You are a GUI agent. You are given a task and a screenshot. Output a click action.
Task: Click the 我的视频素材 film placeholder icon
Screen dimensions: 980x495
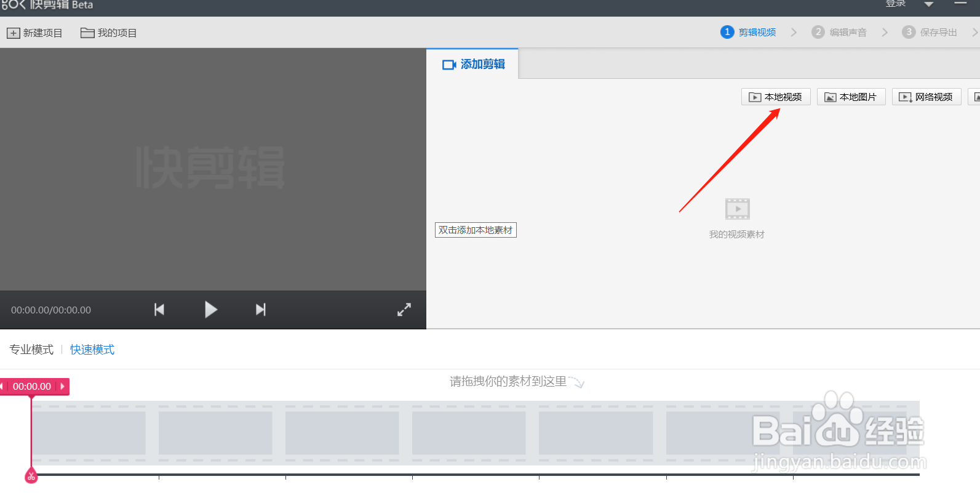[x=737, y=209]
